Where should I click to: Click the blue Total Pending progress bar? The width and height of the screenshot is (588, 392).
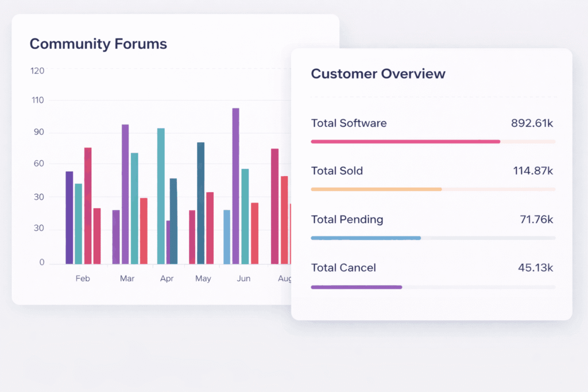[x=366, y=238]
